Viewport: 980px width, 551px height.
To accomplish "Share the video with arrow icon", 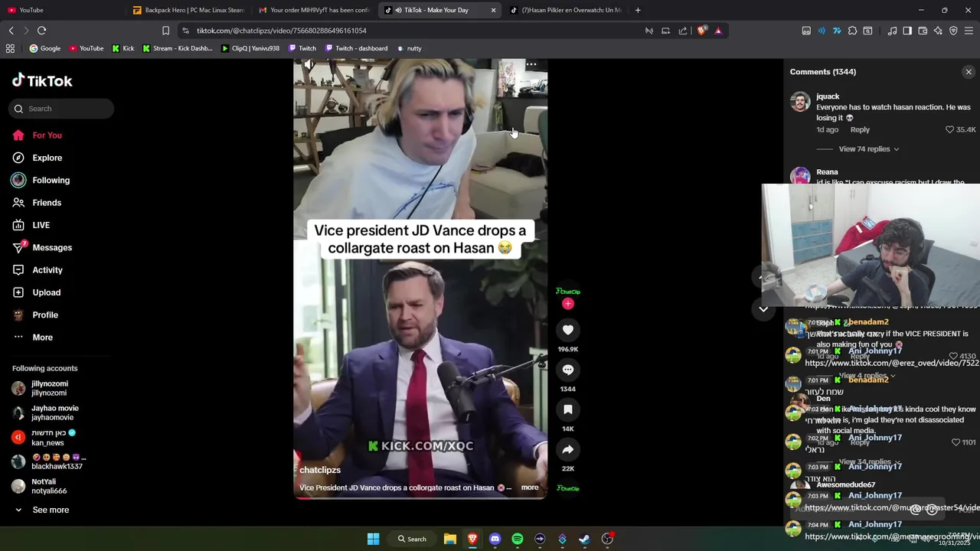I will pyautogui.click(x=567, y=449).
